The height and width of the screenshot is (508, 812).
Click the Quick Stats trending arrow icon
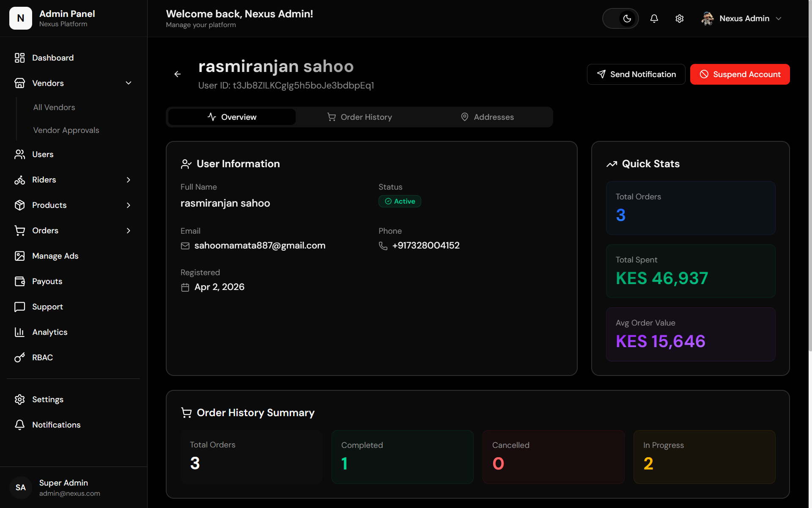[612, 164]
